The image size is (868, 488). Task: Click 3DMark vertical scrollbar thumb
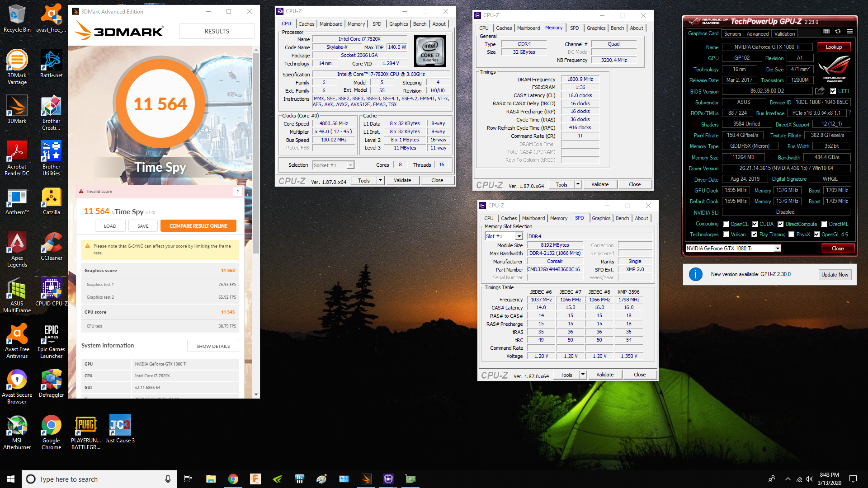tap(256, 154)
